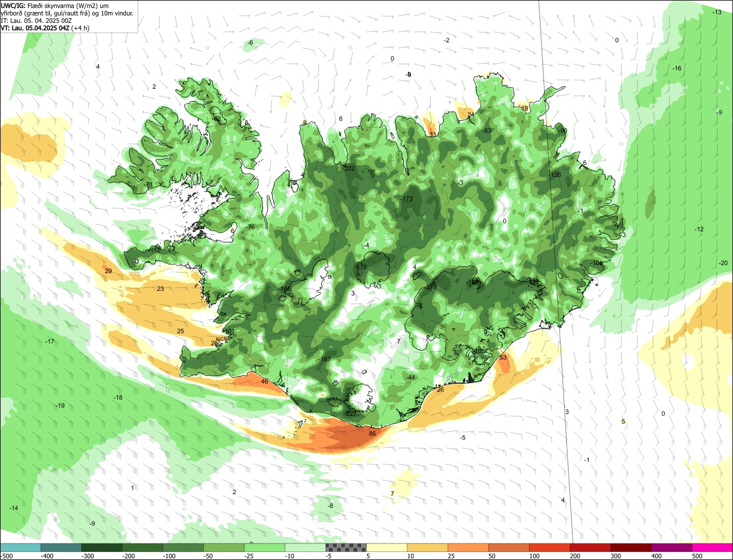The width and height of the screenshot is (733, 560).
Task: Click the flux value -90 near the northeast coast
Action: (x=562, y=131)
